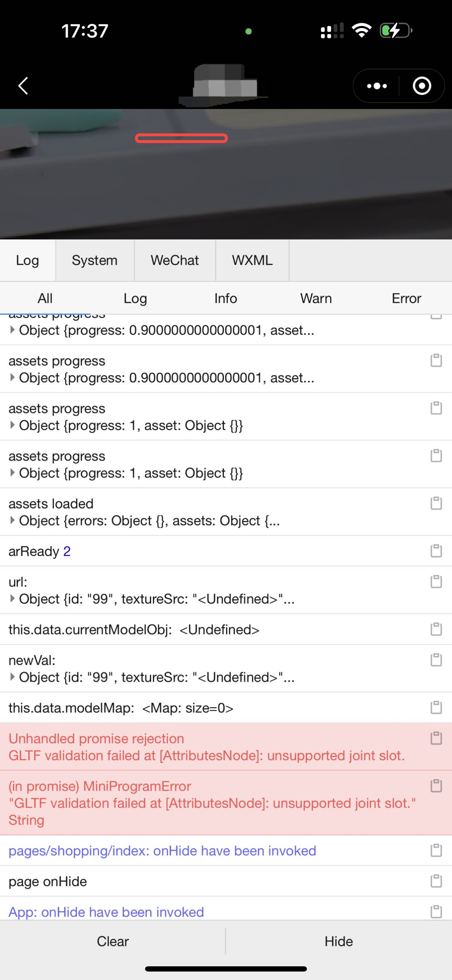Copy the 'arReady 2' log entry
The width and height of the screenshot is (452, 980).
pos(436,551)
